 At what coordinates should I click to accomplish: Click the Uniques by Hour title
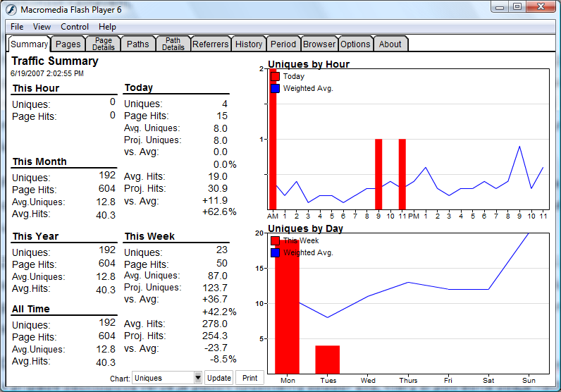click(x=309, y=64)
